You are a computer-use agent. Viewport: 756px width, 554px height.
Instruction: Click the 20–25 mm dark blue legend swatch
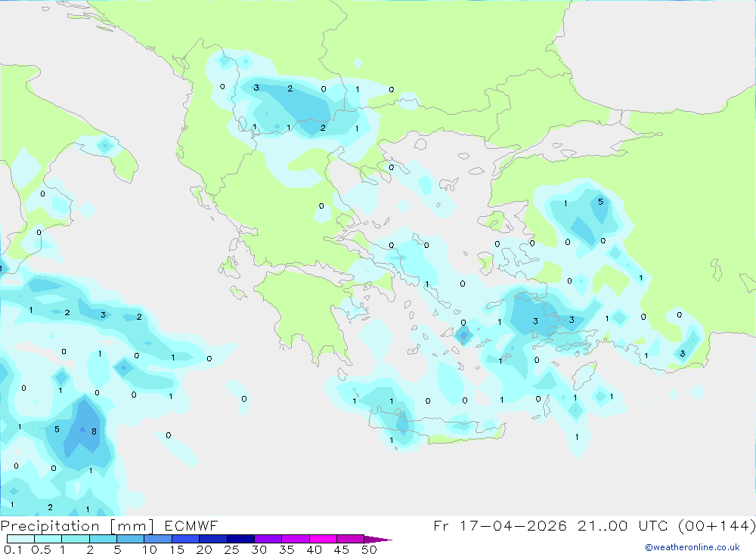(x=212, y=539)
